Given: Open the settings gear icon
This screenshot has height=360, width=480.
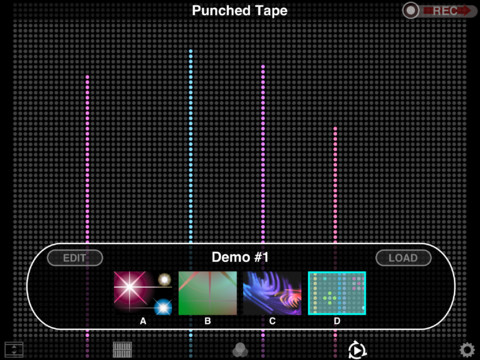Looking at the screenshot, I should coord(467,350).
